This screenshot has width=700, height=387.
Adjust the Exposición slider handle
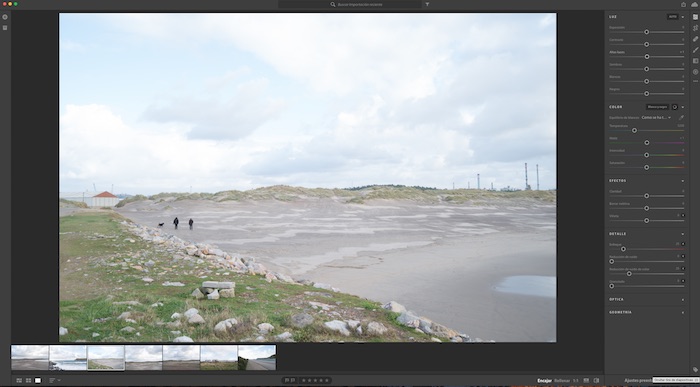click(x=646, y=32)
